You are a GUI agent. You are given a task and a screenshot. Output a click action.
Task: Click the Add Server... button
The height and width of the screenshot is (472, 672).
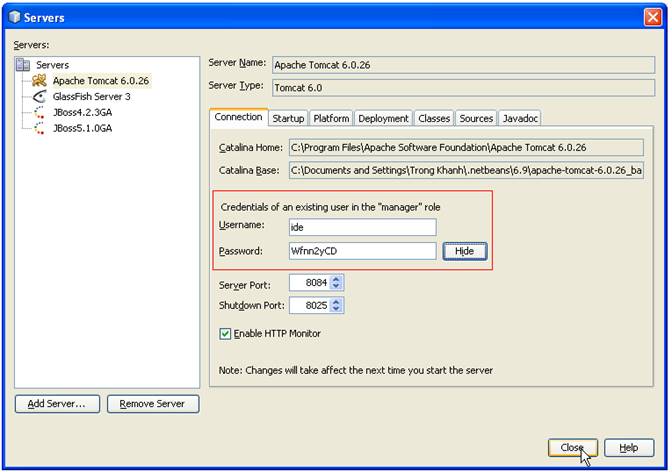coord(57,404)
